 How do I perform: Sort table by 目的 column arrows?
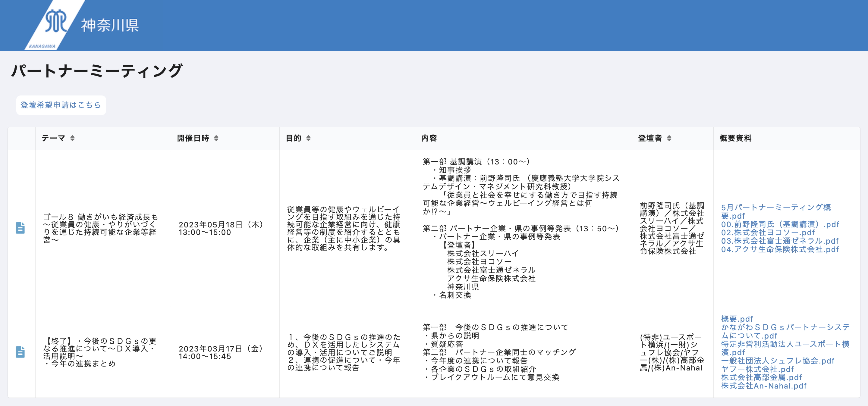point(308,138)
